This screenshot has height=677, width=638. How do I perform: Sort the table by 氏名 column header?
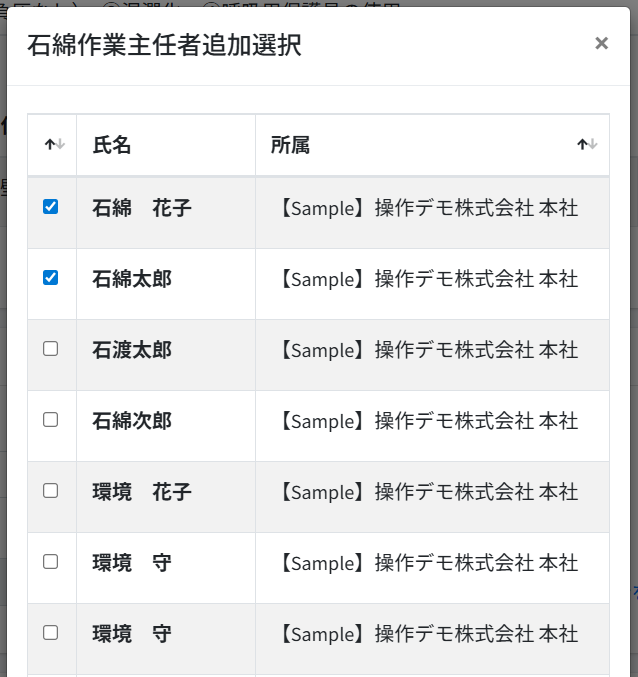tap(112, 145)
